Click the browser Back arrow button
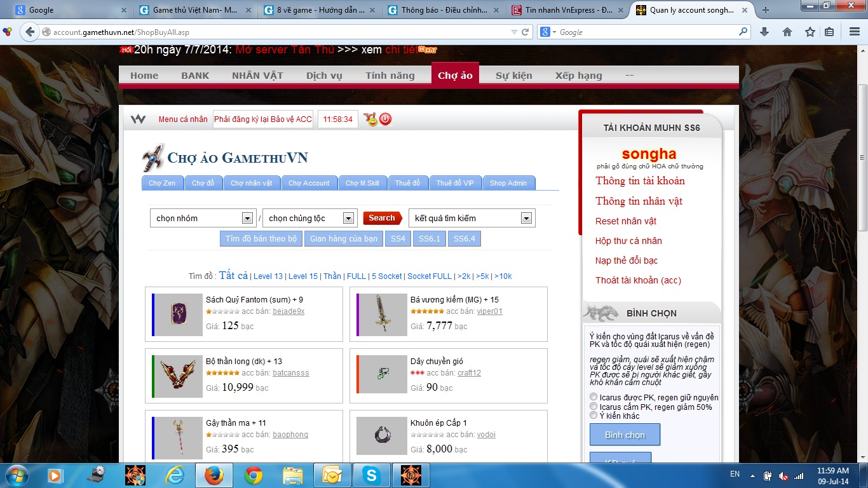868x488 pixels. (29, 32)
